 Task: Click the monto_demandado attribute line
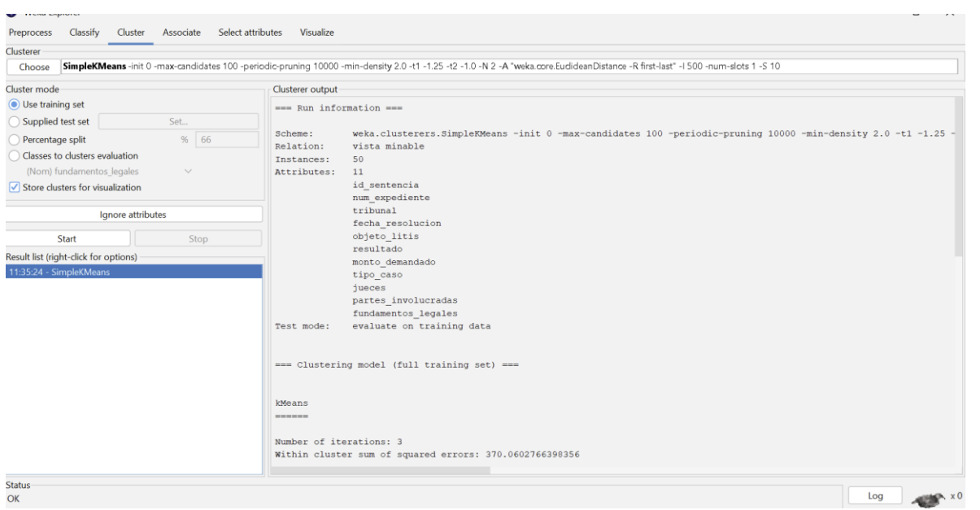coord(394,262)
